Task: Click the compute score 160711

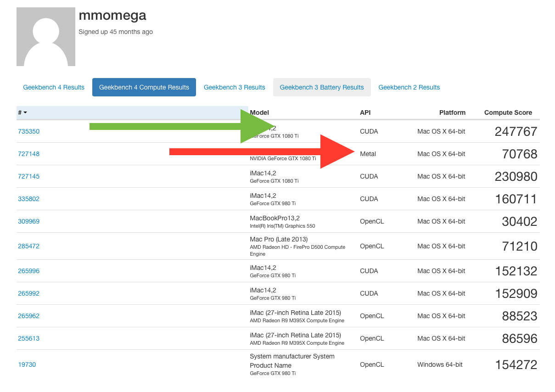Action: tap(516, 199)
